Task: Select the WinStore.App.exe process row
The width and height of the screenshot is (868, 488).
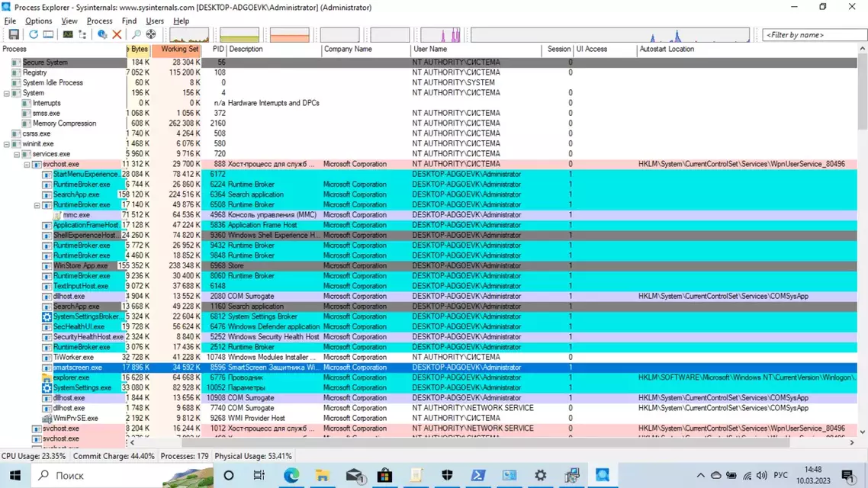Action: tap(429, 265)
